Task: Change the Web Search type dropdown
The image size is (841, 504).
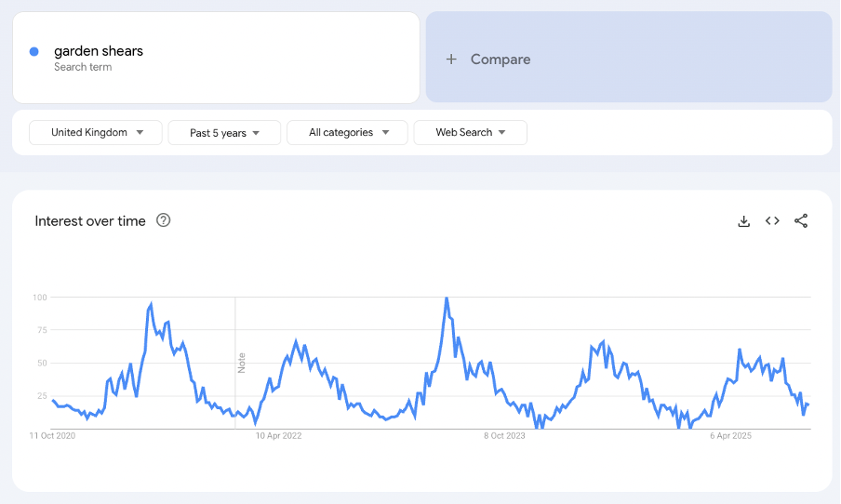Action: pos(470,133)
